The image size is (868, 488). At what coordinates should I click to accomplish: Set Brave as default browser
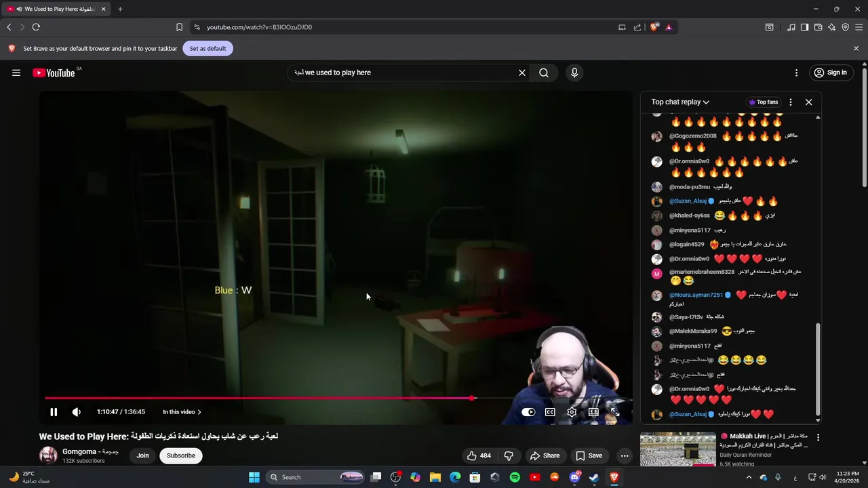208,49
